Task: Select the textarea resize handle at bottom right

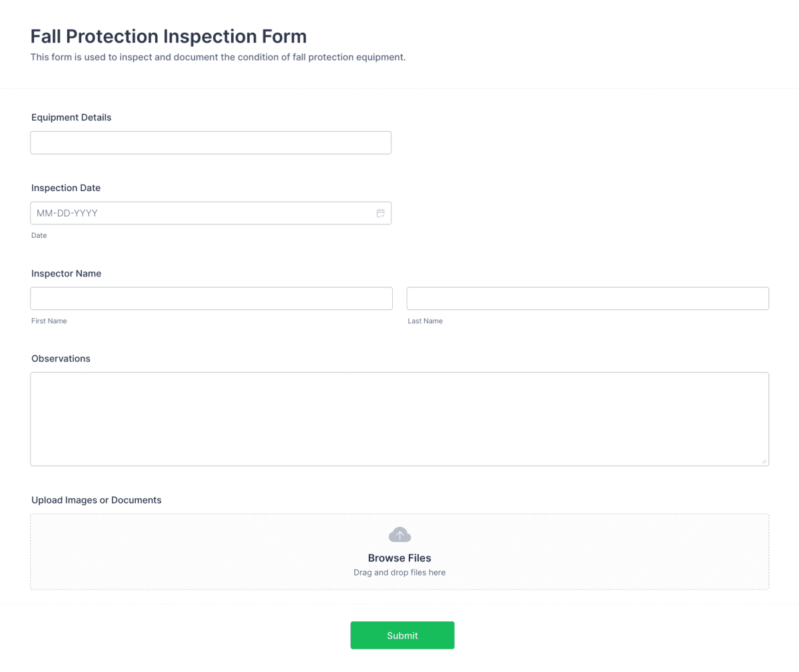Action: point(764,461)
